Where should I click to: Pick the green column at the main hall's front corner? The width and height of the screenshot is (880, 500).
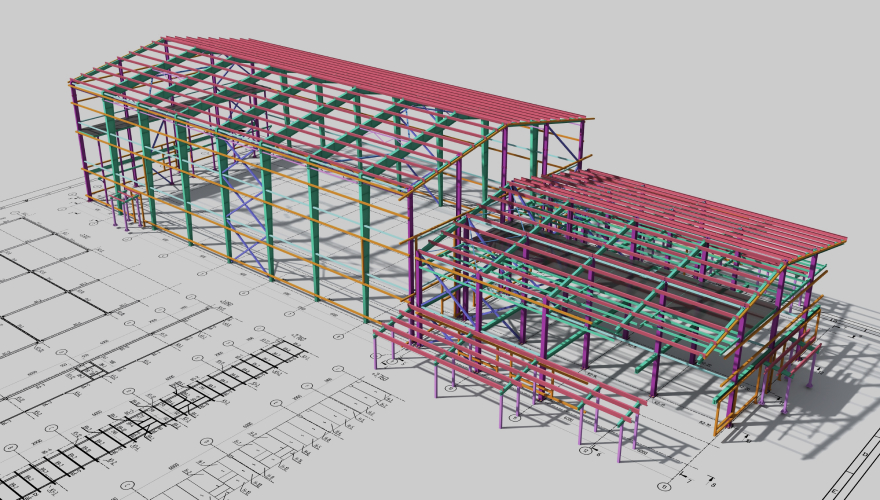[x=365, y=250]
